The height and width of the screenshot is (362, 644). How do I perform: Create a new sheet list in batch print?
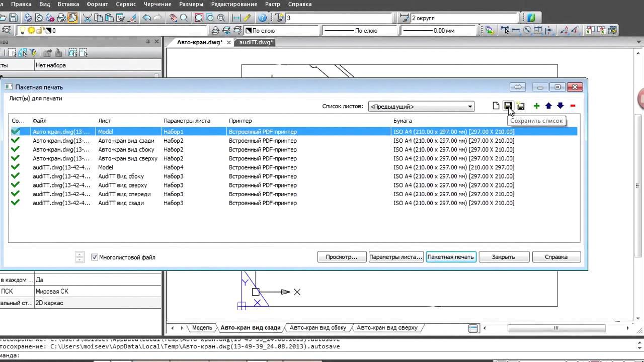(496, 106)
